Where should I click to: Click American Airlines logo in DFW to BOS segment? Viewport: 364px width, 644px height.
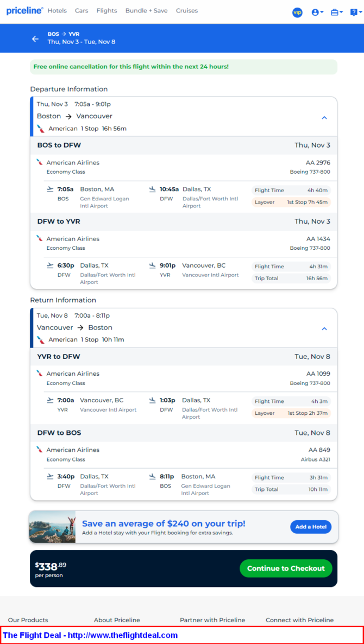coord(40,449)
